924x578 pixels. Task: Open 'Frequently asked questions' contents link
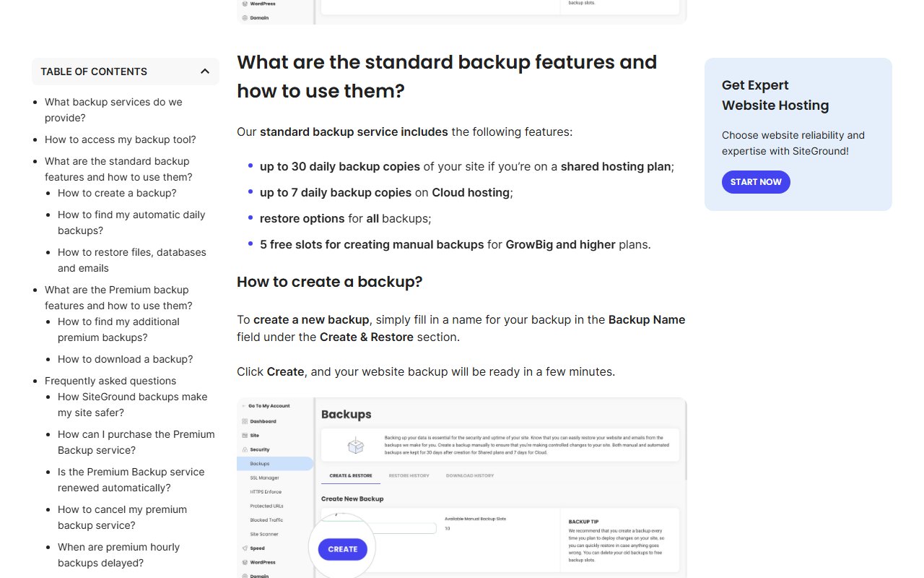tap(110, 381)
